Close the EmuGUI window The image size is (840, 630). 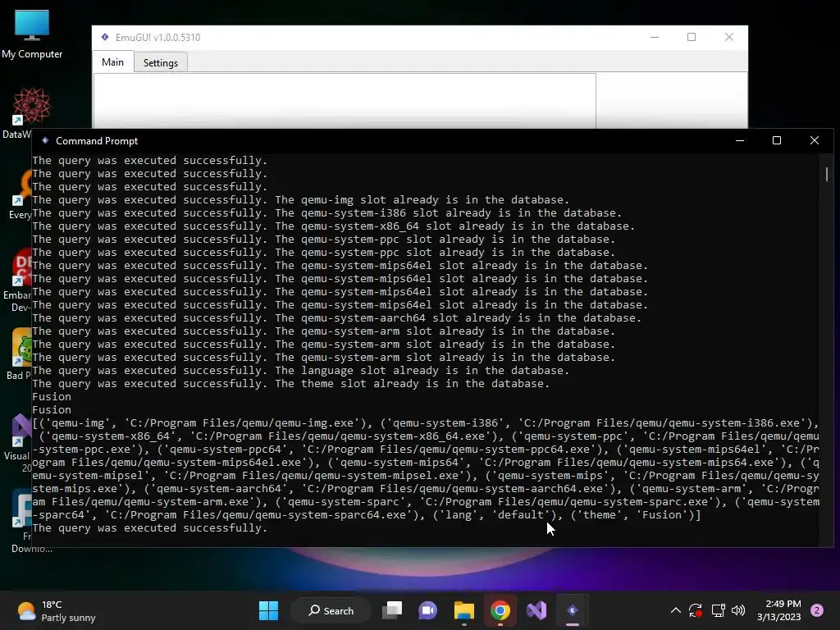[x=729, y=37]
